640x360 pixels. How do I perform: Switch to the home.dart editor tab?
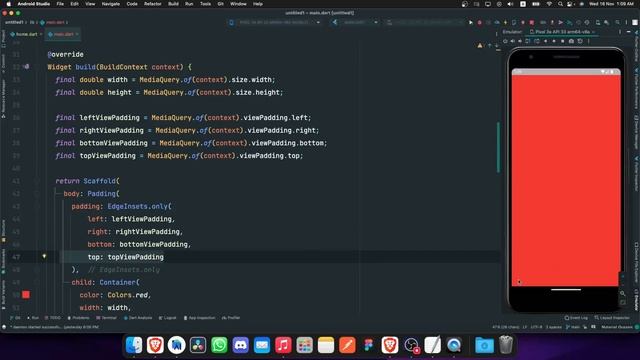26,34
